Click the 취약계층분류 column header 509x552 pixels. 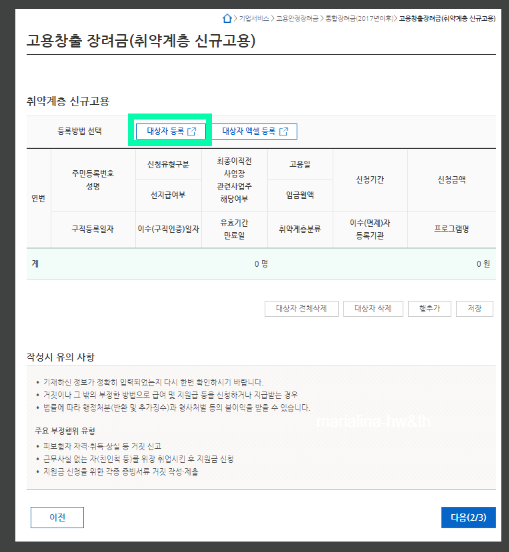click(x=300, y=229)
